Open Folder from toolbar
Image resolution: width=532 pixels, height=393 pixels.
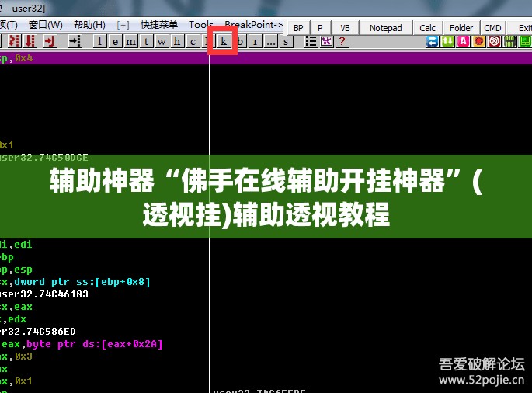click(461, 28)
